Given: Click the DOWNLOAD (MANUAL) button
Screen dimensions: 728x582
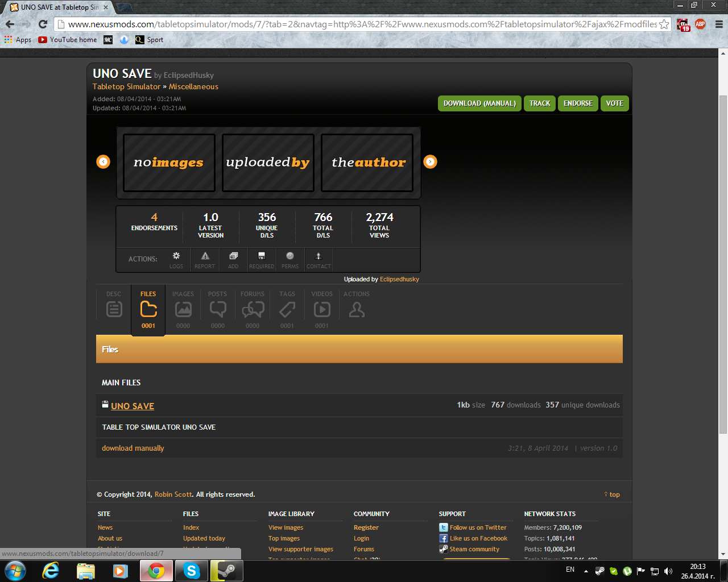Looking at the screenshot, I should (479, 103).
